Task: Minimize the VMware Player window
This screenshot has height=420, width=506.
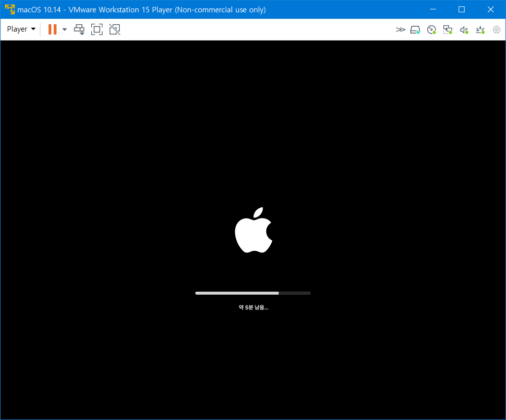Action: click(433, 9)
